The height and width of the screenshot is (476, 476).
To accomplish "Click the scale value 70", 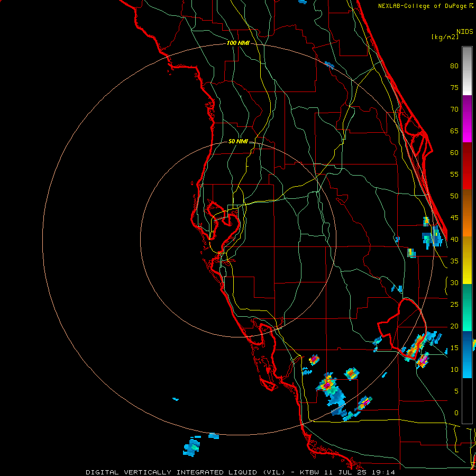I will [x=454, y=109].
